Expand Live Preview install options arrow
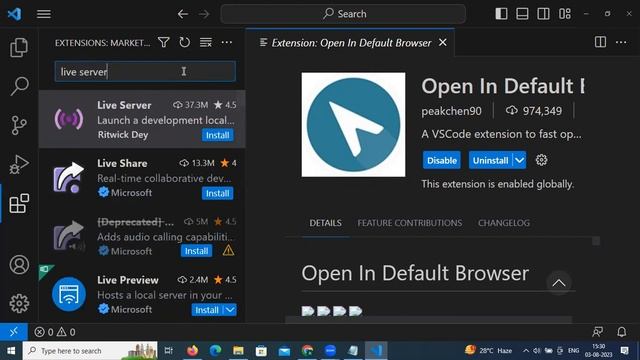Viewport: 640px width, 360px height. tap(230, 310)
